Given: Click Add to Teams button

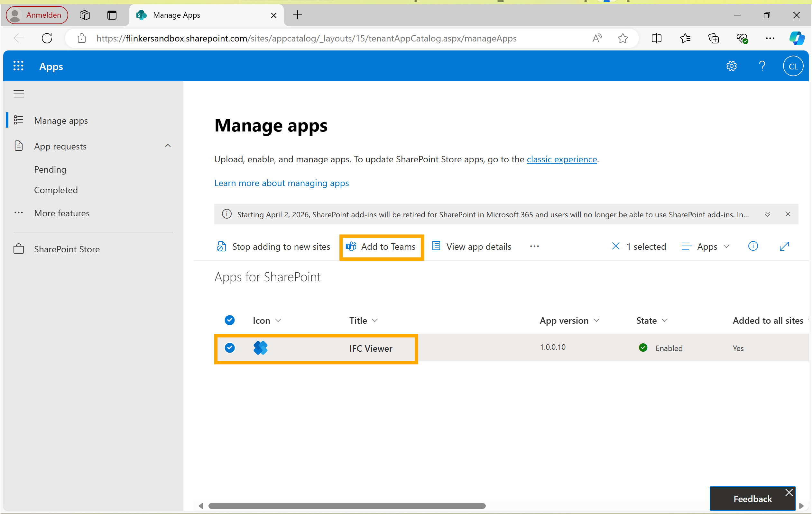Looking at the screenshot, I should coord(381,247).
